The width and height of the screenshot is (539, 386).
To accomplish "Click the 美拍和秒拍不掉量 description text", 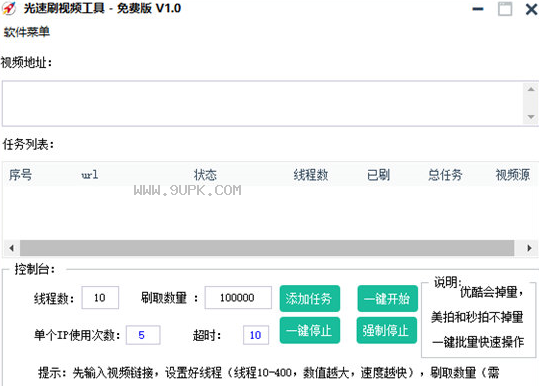I will point(477,317).
